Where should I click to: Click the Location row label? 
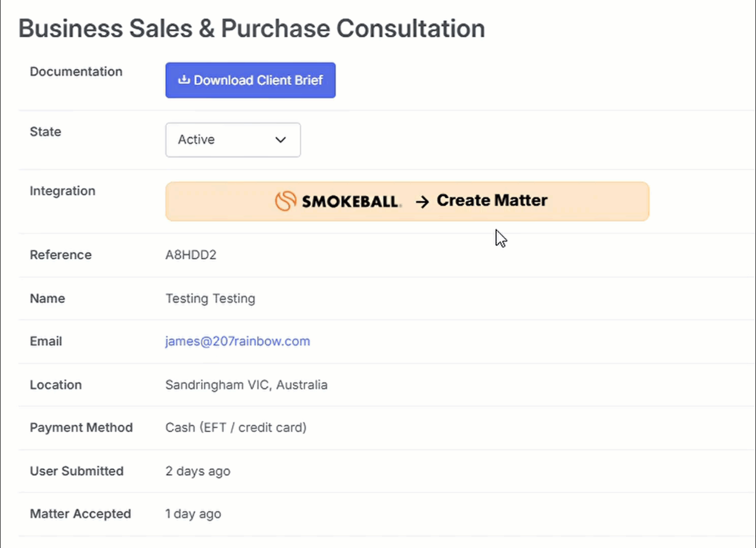click(x=56, y=385)
